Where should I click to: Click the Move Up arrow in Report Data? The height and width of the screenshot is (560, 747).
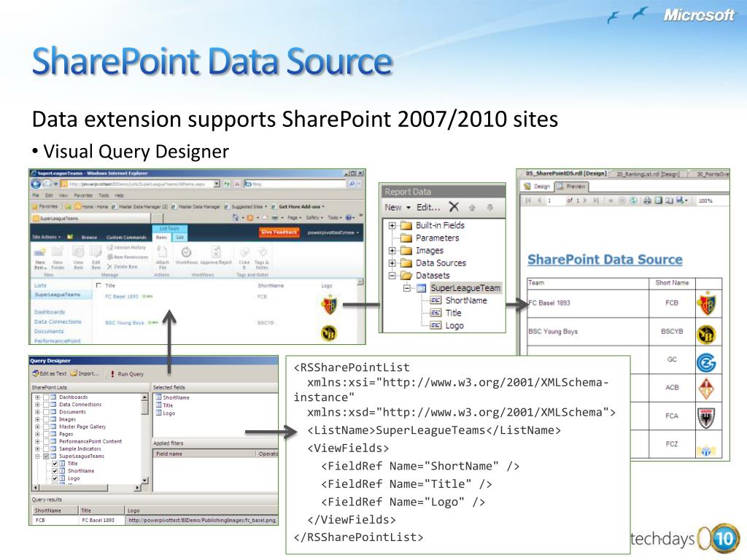pos(472,207)
